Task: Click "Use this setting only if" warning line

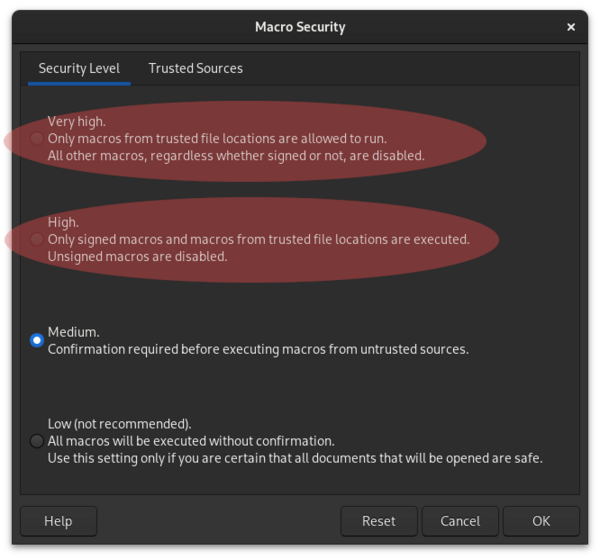Action: (x=295, y=458)
